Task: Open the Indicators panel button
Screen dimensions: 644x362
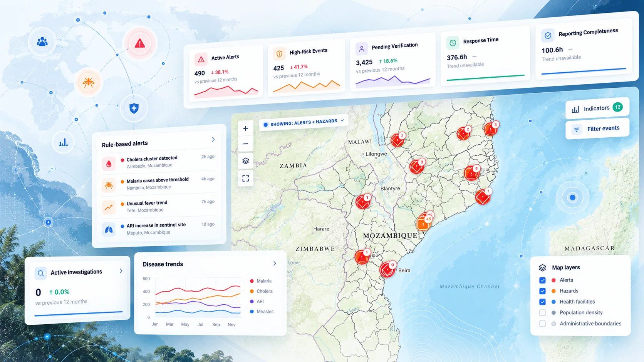Action: (x=597, y=108)
